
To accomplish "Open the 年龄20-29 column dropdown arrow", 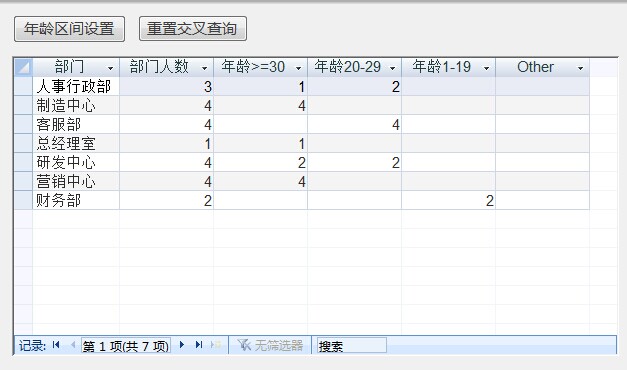I will [x=392, y=68].
